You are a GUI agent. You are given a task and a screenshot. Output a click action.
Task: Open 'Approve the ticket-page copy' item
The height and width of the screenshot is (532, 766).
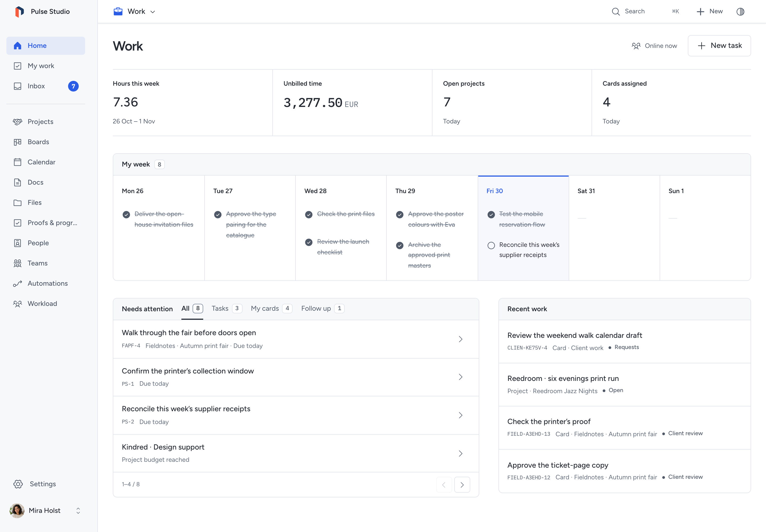(x=624, y=471)
